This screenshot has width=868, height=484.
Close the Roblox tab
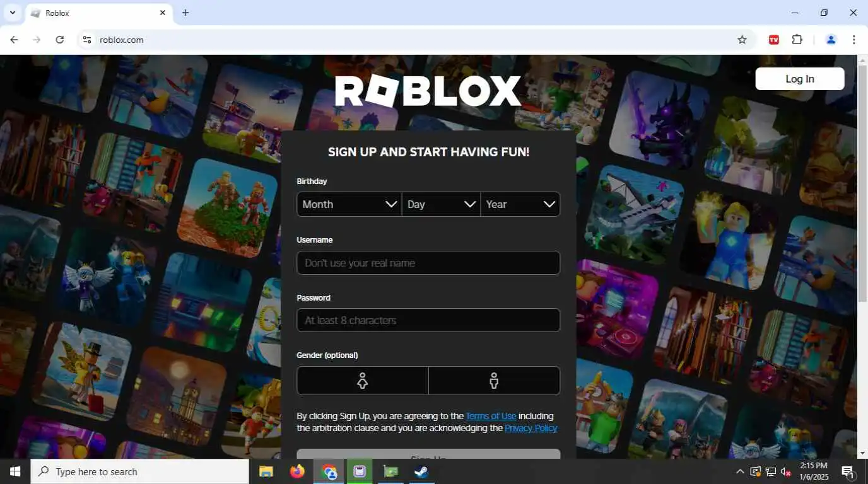tap(162, 13)
